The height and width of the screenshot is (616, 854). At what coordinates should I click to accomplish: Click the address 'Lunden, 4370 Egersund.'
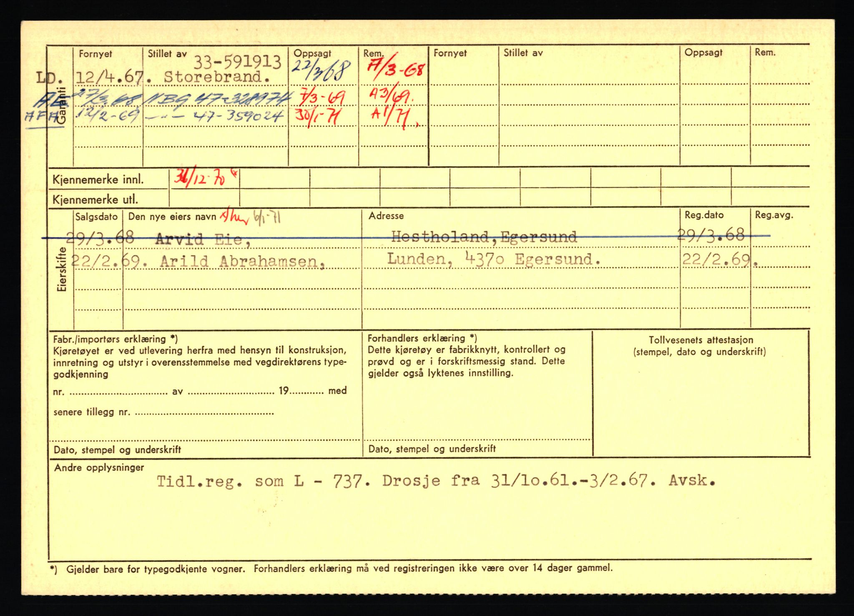pyautogui.click(x=494, y=259)
